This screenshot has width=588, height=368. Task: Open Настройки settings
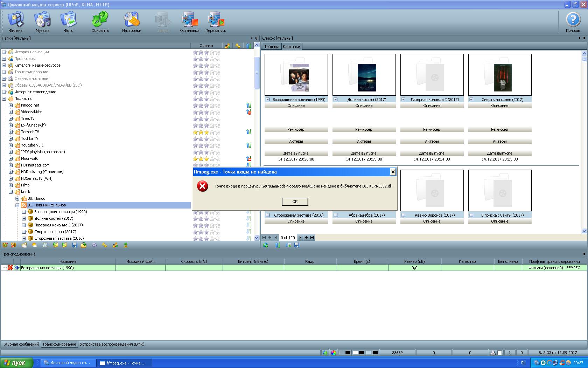132,22
